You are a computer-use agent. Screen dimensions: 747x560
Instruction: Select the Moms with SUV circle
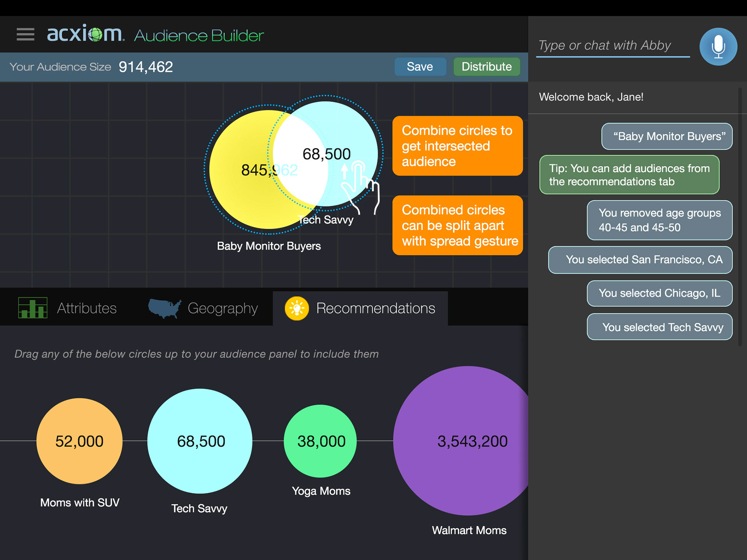[x=79, y=441]
